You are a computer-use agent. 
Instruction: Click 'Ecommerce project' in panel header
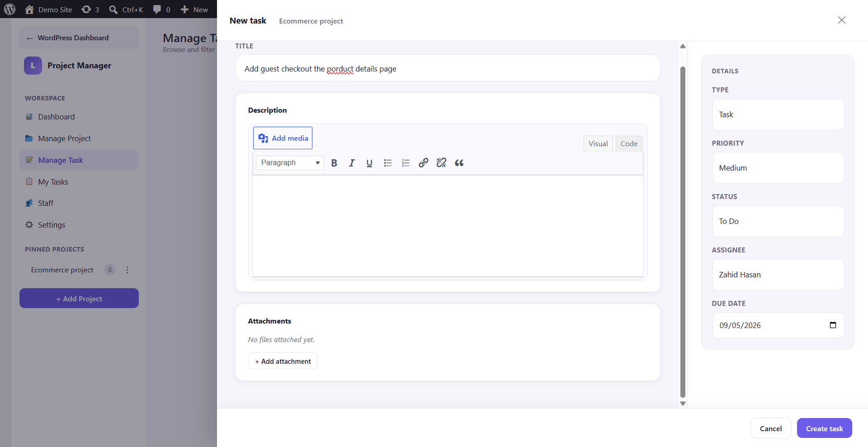point(311,21)
